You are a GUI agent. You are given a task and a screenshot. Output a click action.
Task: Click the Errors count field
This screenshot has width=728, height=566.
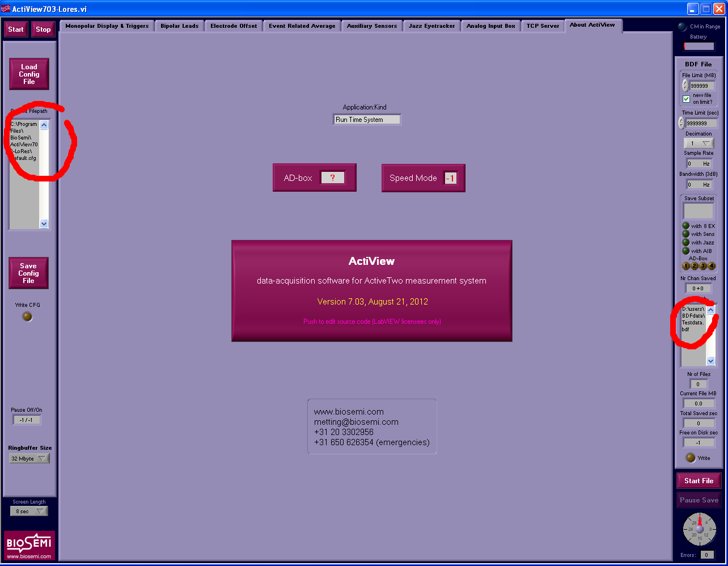707,555
